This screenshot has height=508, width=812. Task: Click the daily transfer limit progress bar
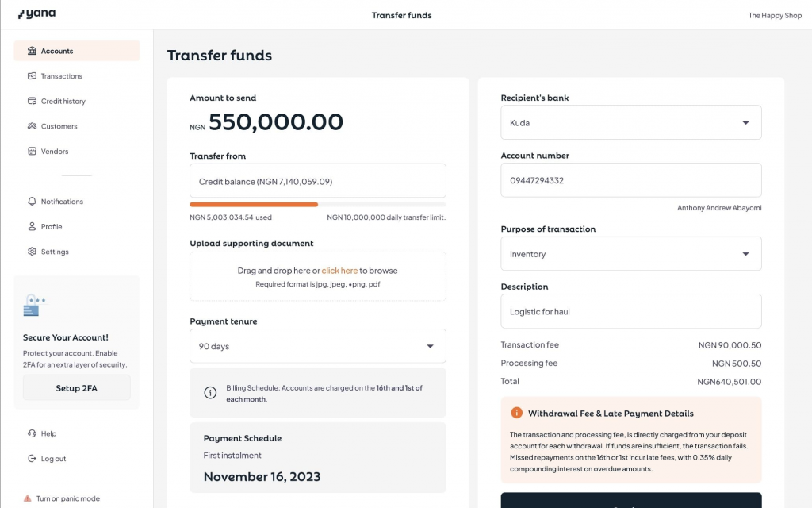click(317, 204)
